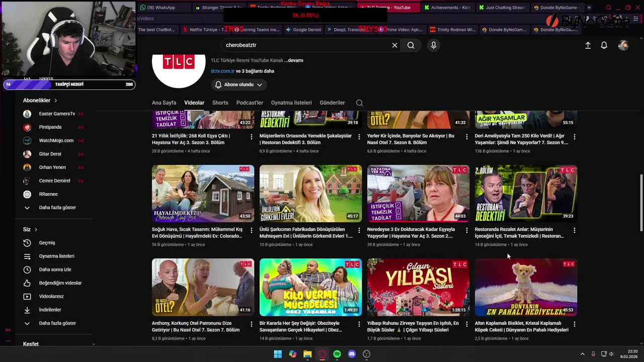Open the Siz section chevron

pyautogui.click(x=36, y=230)
